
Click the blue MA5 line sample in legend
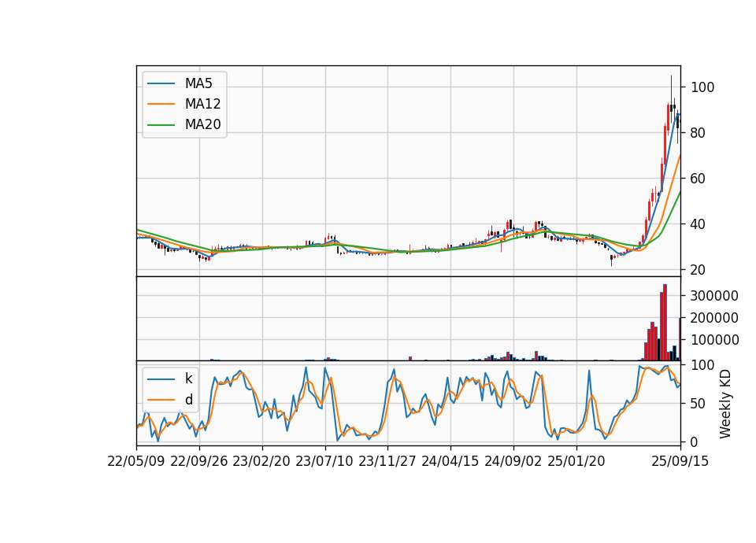coord(161,84)
